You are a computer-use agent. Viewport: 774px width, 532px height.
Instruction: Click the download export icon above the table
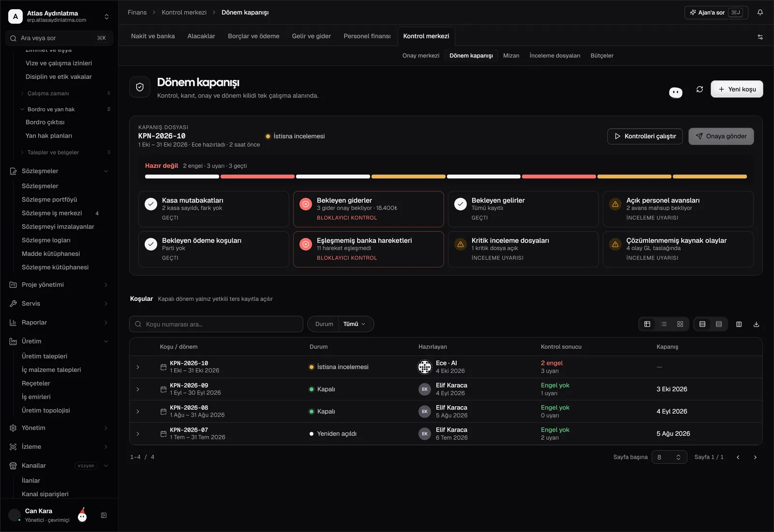point(756,324)
